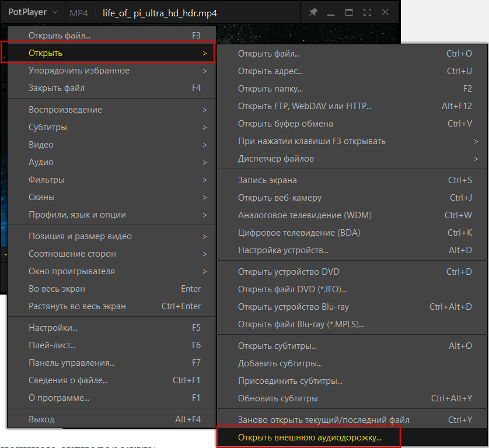Image resolution: width=489 pixels, height=448 pixels.
Task: Click the MP4 format label in title bar
Action: (x=78, y=13)
